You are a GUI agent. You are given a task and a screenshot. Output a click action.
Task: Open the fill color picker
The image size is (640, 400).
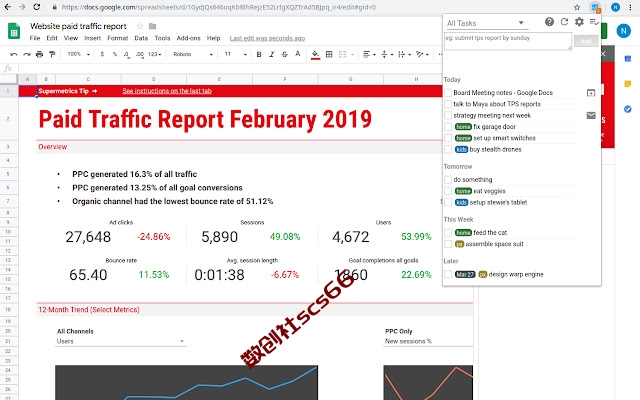click(315, 54)
